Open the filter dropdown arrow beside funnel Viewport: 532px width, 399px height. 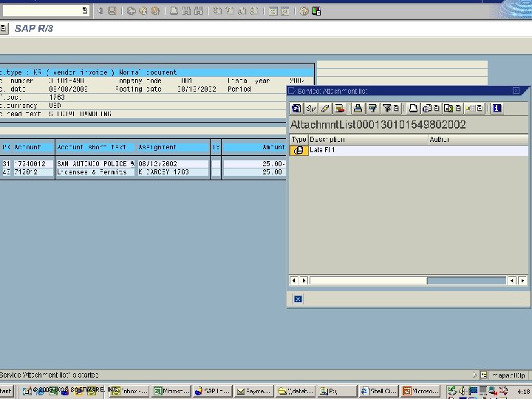pyautogui.click(x=396, y=108)
